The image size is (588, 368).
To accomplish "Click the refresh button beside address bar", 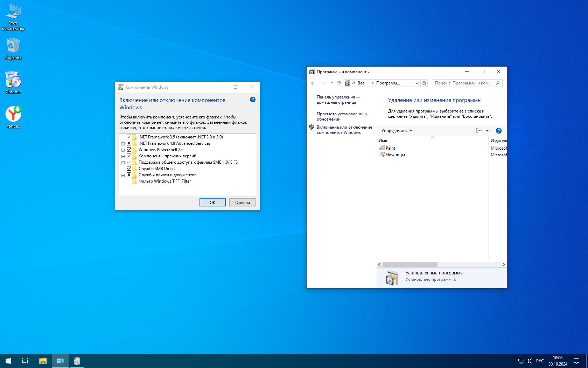I will tap(424, 83).
